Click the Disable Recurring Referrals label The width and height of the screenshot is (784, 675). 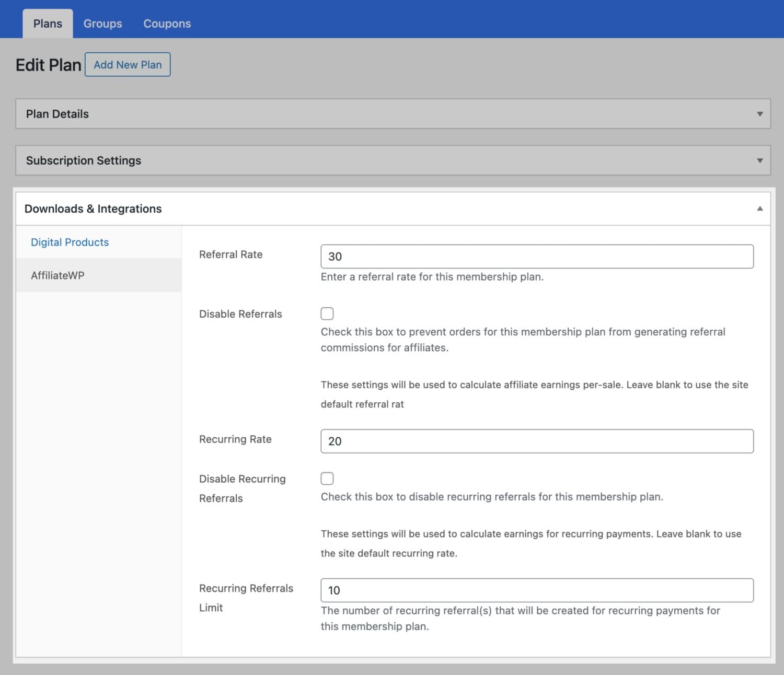pos(243,488)
